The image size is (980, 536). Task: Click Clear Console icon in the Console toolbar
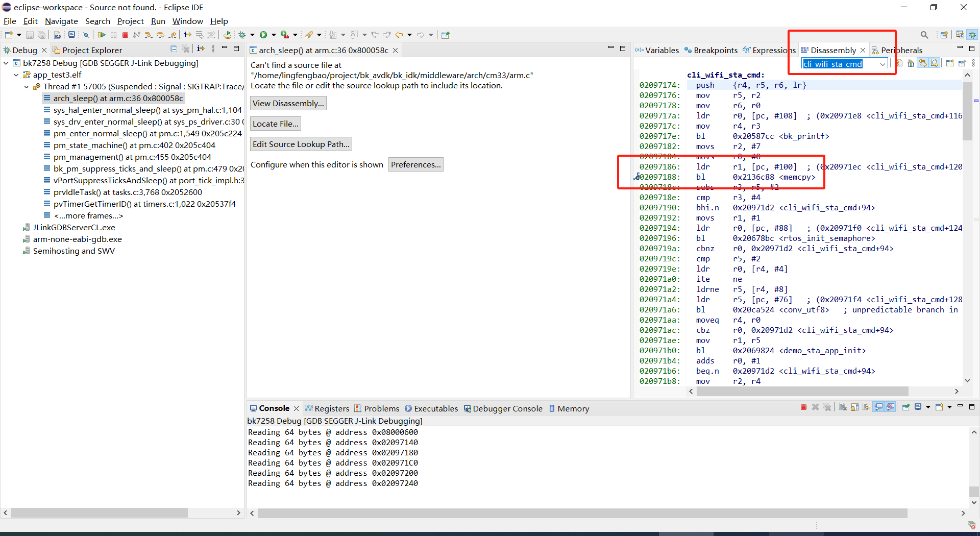[x=843, y=407]
